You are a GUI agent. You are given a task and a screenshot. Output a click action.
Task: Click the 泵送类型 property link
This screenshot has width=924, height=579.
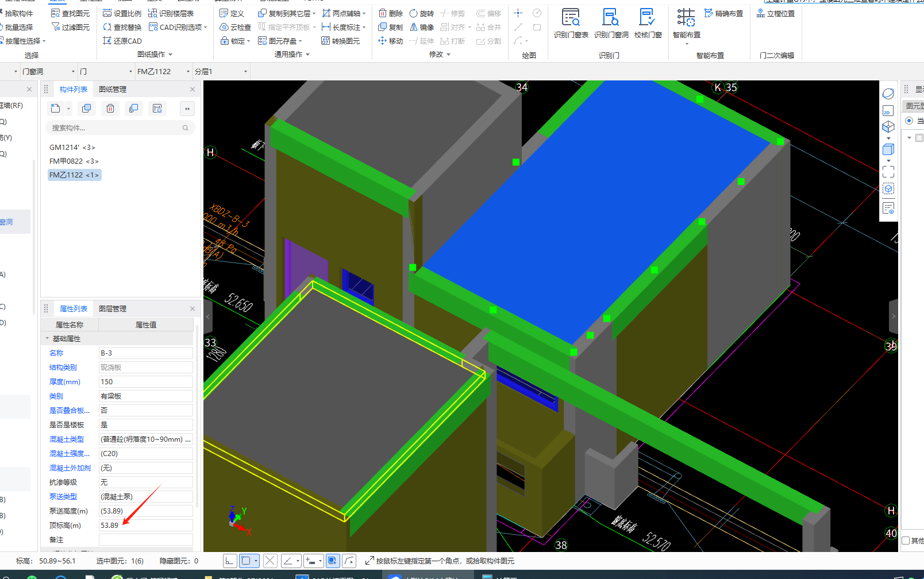pos(63,496)
